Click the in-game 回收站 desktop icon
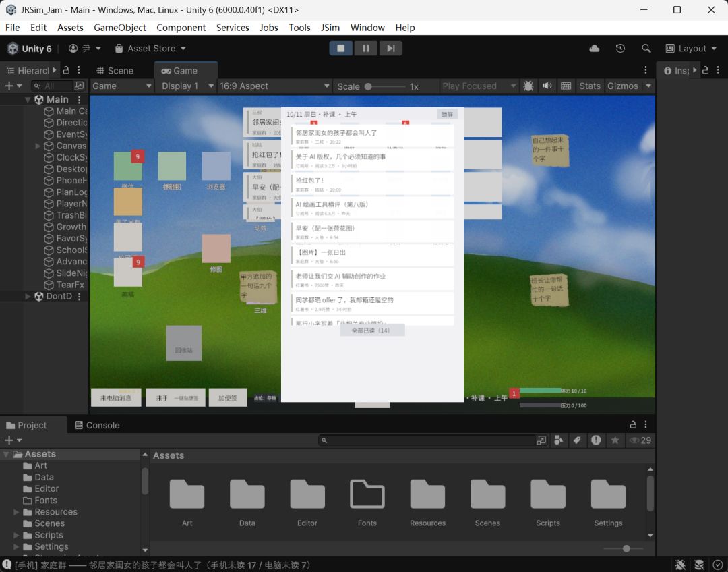Image resolution: width=728 pixels, height=572 pixels. pyautogui.click(x=184, y=343)
